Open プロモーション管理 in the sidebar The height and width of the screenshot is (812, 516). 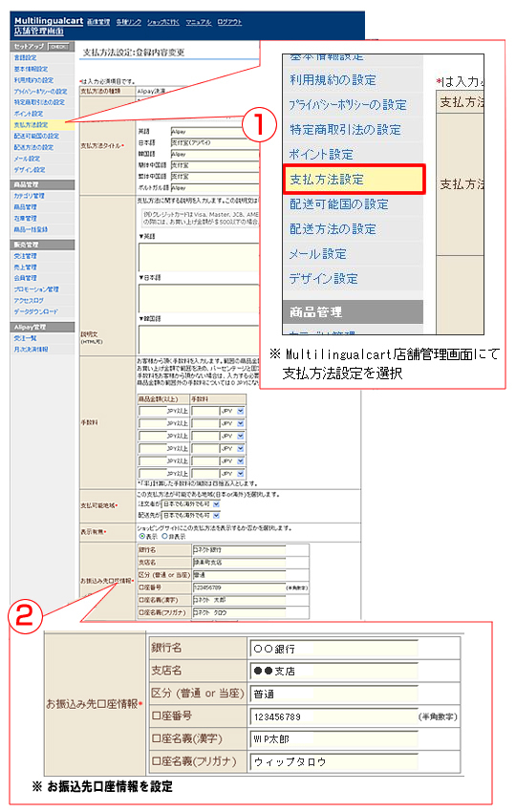[36, 289]
